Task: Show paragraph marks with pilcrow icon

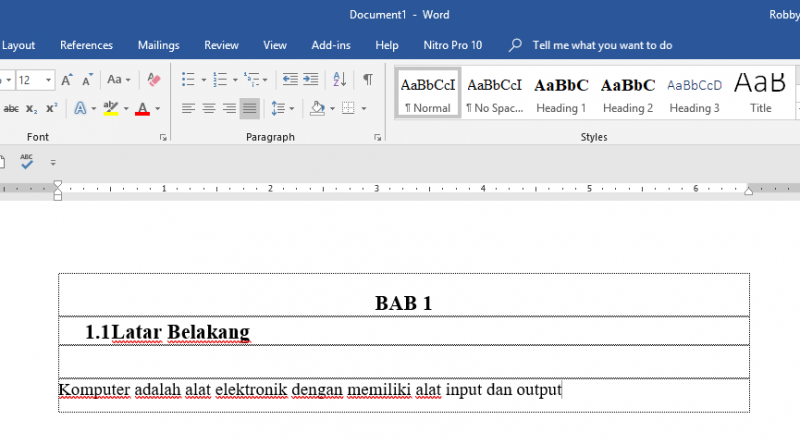Action: 367,80
